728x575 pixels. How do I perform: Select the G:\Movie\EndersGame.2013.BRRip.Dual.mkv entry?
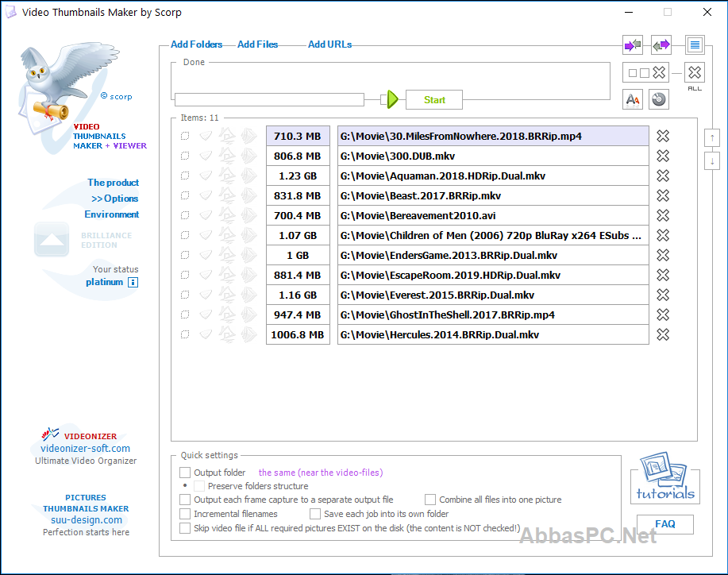coord(493,256)
